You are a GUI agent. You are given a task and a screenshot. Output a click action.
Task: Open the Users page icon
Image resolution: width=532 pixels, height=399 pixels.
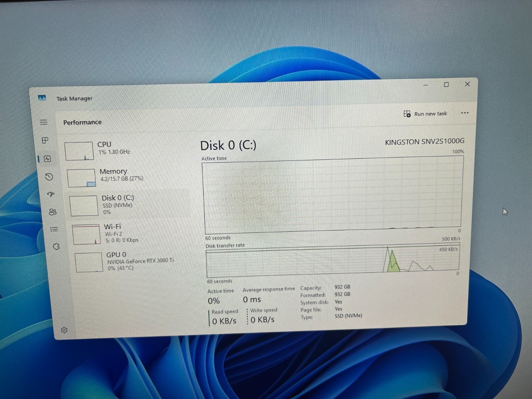pyautogui.click(x=53, y=212)
